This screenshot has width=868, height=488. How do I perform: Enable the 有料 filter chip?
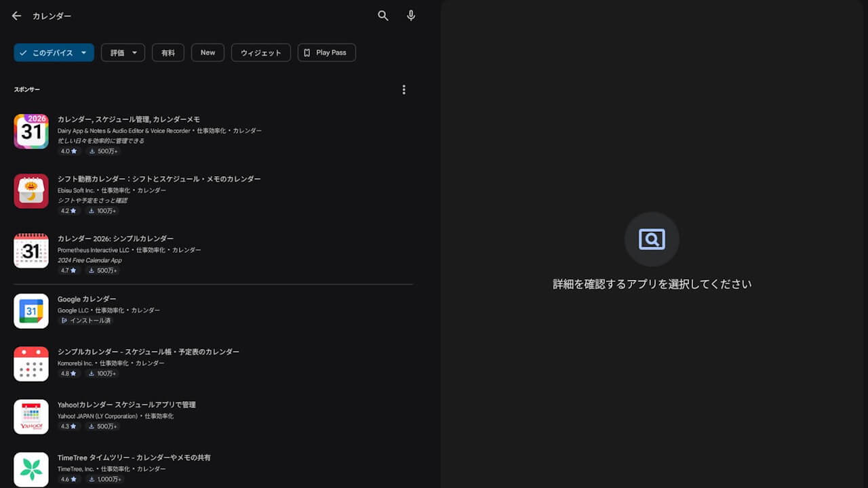coord(167,52)
